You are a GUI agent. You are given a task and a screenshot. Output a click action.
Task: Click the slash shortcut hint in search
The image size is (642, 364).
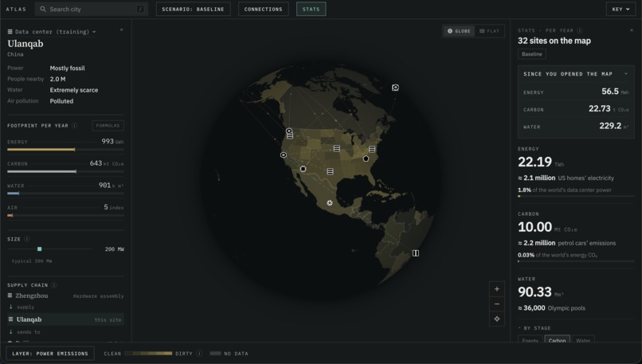pyautogui.click(x=140, y=9)
